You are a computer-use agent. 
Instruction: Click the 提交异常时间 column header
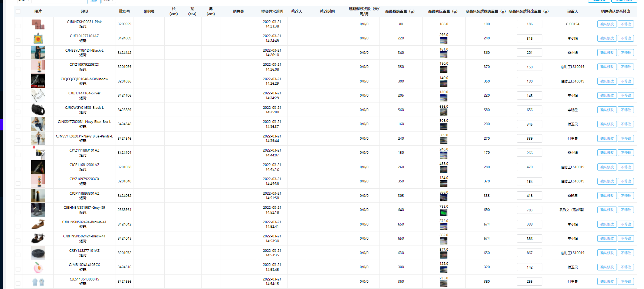coord(272,12)
